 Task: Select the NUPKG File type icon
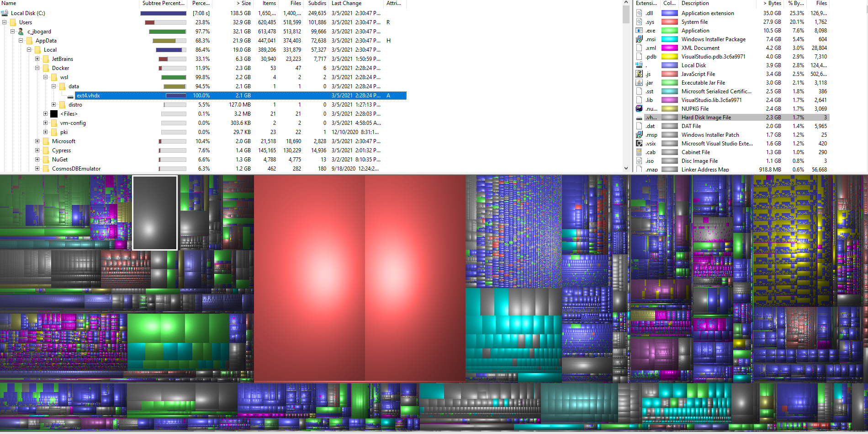[x=640, y=109]
